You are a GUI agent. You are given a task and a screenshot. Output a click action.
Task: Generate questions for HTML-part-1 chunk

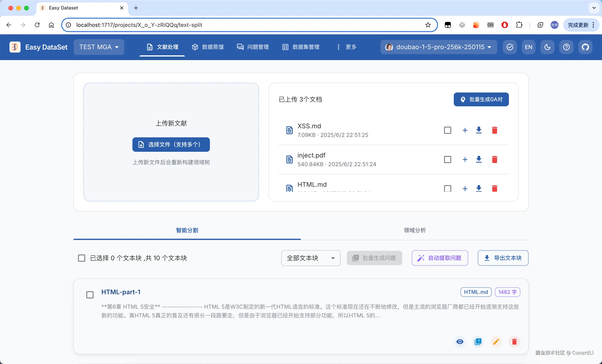tap(478, 341)
